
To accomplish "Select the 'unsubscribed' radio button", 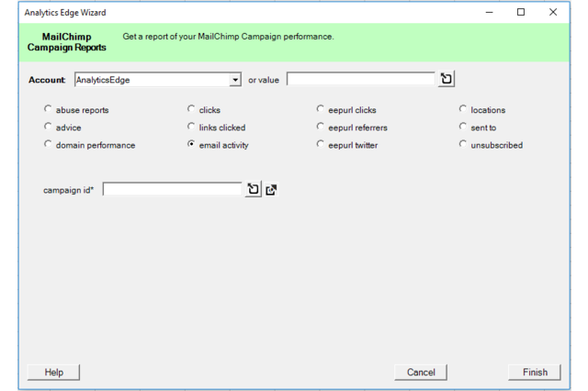I will coord(463,144).
